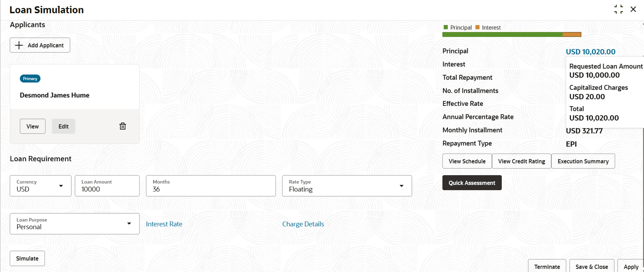Click View Schedule button

tap(467, 161)
